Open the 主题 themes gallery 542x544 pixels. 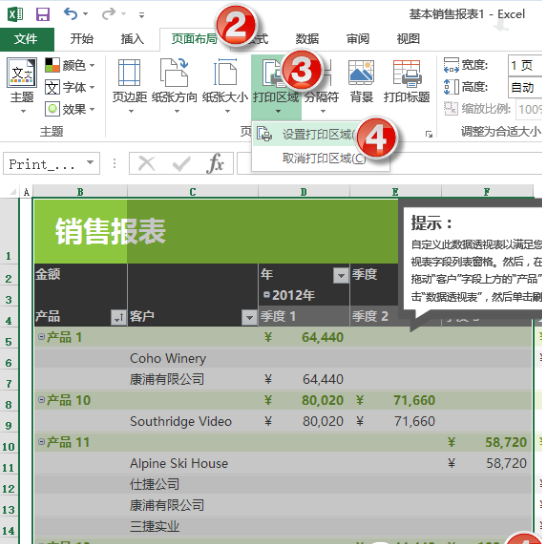22,85
